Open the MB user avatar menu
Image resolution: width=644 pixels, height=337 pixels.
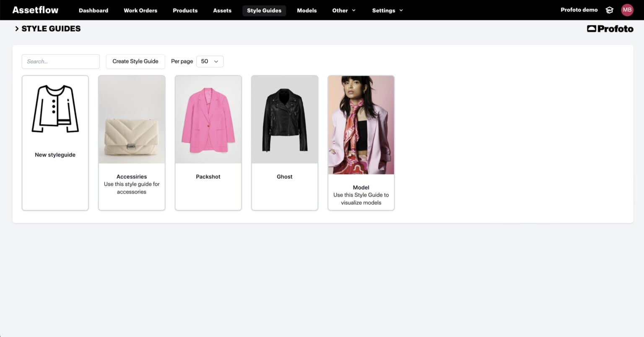coord(627,10)
